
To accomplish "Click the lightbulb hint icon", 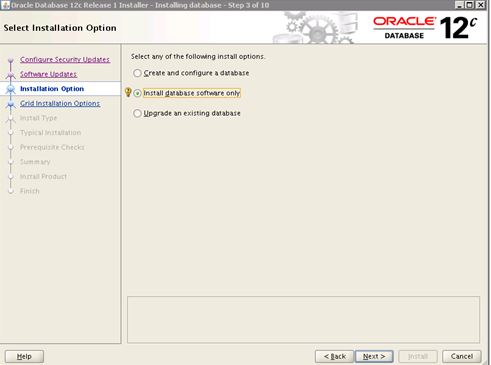I will tap(128, 92).
